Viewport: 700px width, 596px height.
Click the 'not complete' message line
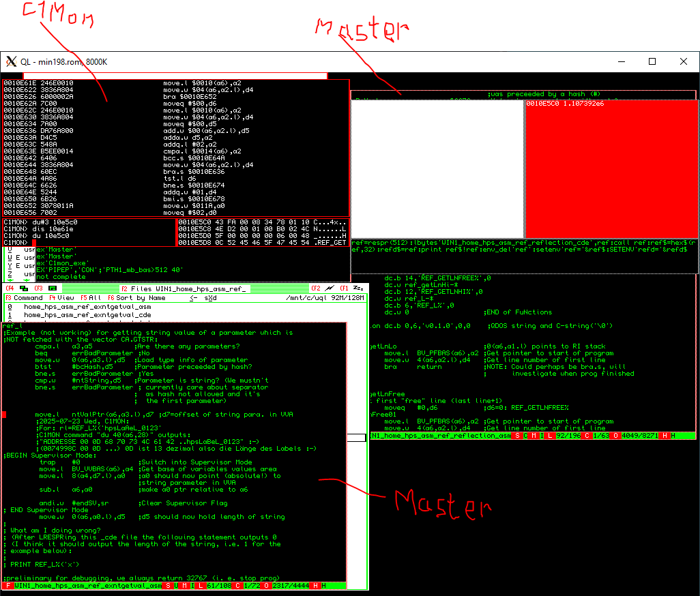click(61, 277)
